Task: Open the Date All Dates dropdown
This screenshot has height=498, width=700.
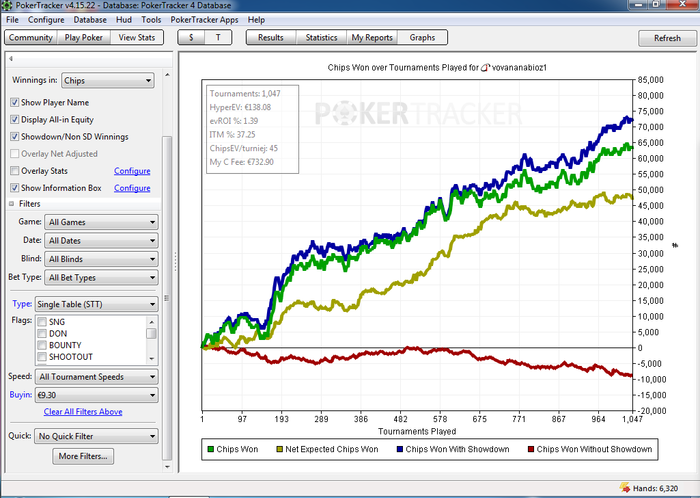Action: click(x=101, y=241)
